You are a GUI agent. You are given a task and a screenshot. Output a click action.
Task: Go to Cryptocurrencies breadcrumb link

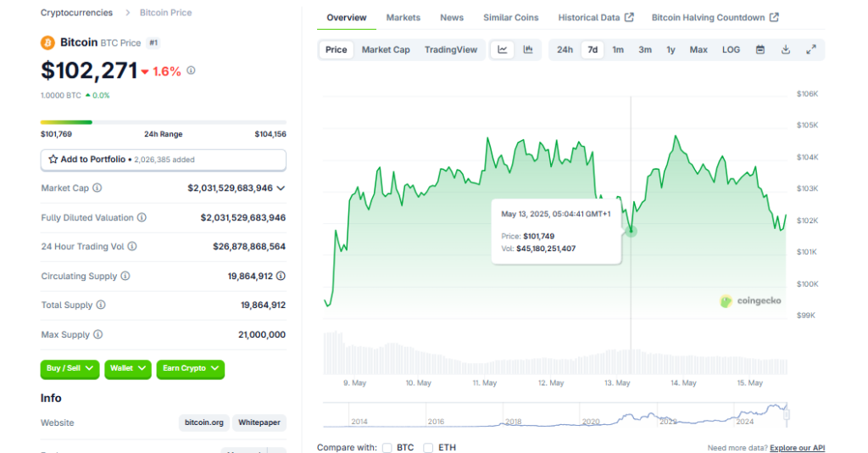[x=76, y=12]
